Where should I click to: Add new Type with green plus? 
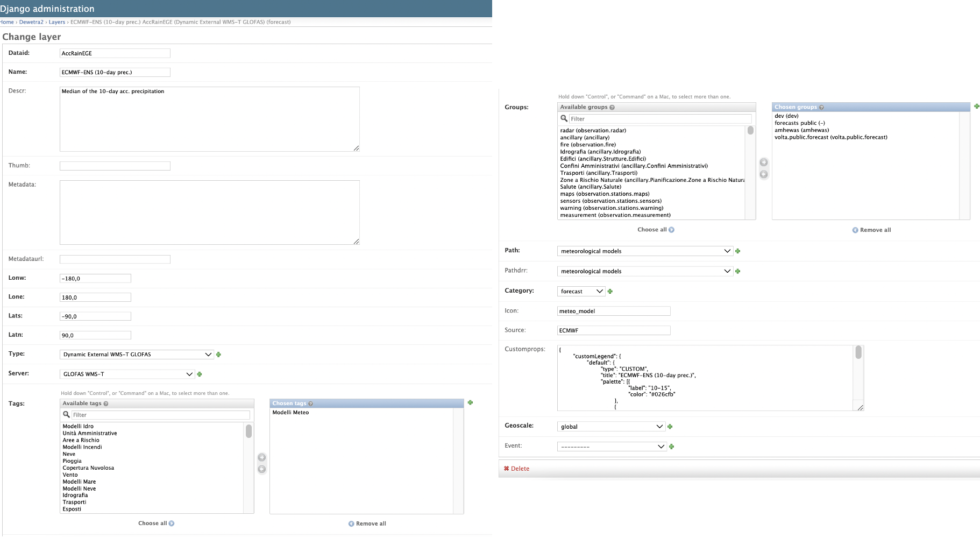[218, 355]
